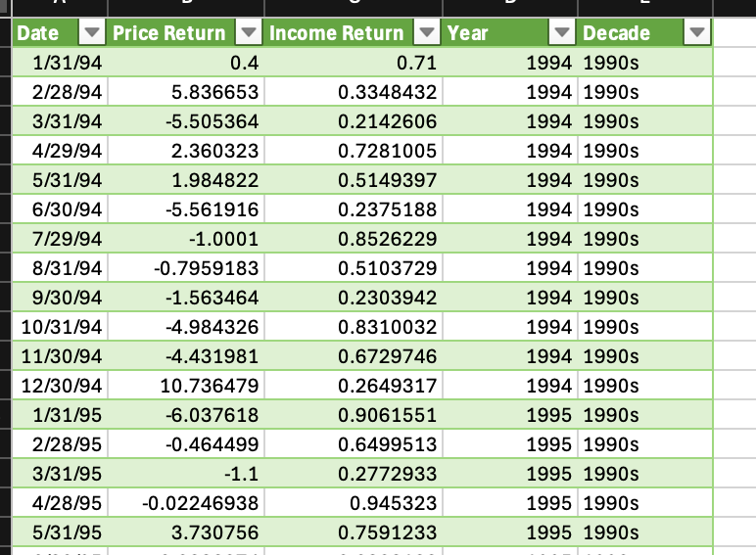Open the Decade column filter dropdown
Screen dimensions: 756x555
tap(696, 32)
